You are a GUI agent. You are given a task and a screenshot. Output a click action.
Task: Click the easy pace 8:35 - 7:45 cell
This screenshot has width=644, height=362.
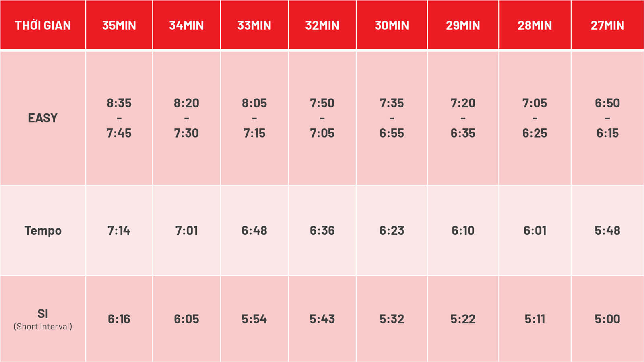[119, 118]
